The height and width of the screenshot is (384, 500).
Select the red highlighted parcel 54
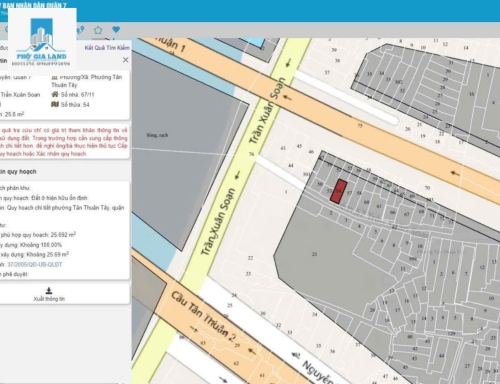(x=338, y=191)
